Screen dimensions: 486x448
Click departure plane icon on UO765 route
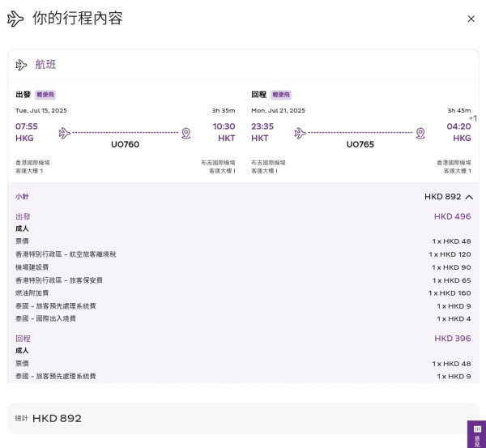pyautogui.click(x=300, y=133)
